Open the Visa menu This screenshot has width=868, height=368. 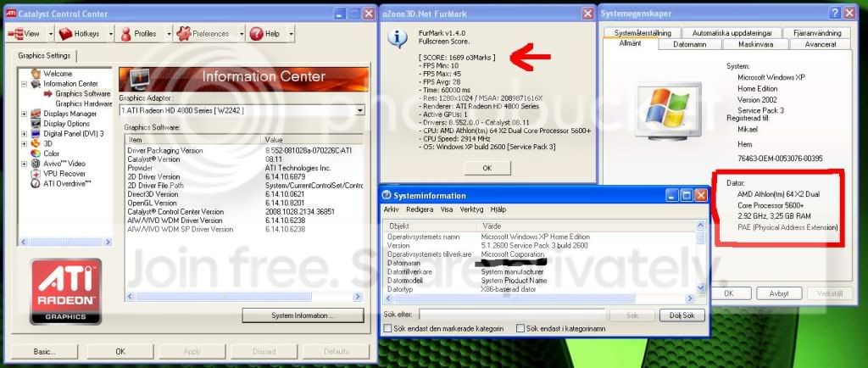click(x=446, y=209)
